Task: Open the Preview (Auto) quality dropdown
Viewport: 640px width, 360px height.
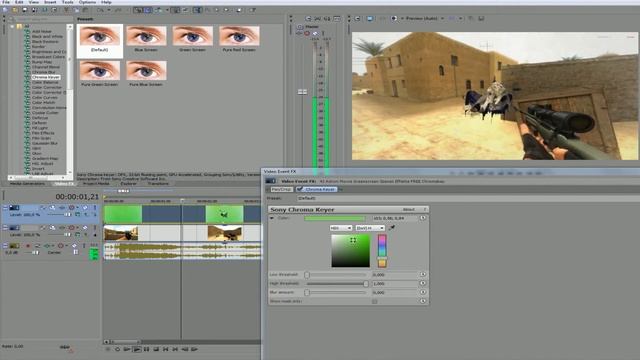Action: [x=423, y=18]
